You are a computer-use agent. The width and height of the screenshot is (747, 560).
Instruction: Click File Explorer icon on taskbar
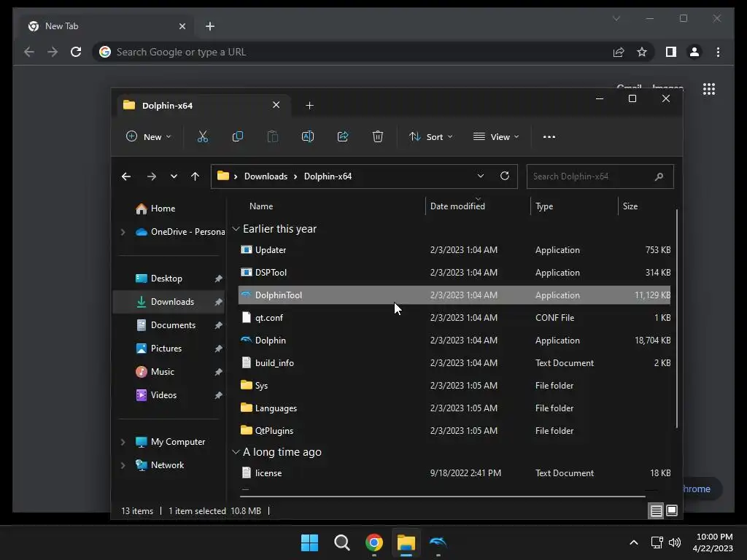[406, 542]
